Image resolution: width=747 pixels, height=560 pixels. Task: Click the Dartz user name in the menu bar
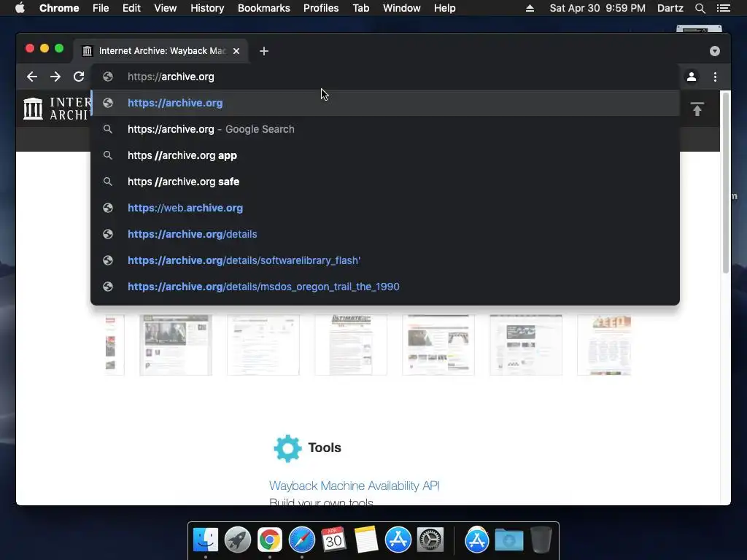tap(670, 8)
